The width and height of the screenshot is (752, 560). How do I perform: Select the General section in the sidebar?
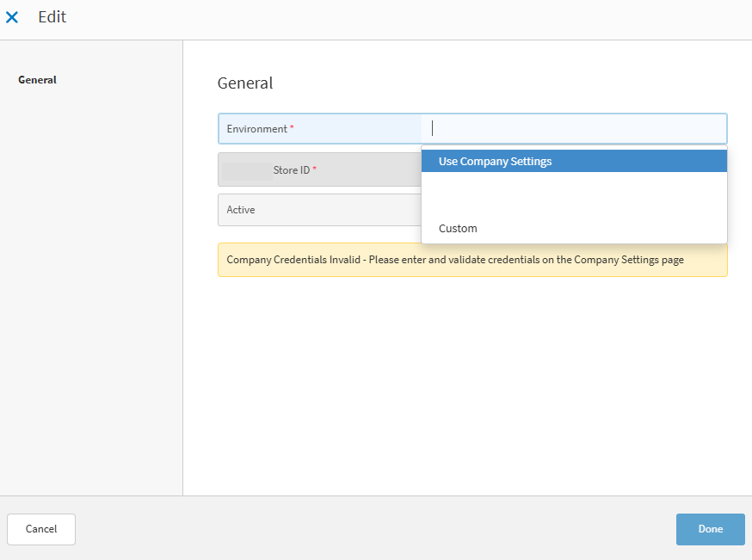tap(37, 80)
